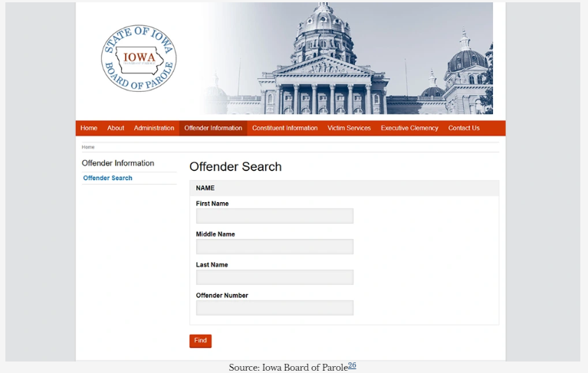Viewport: 588px width, 373px height.
Task: Select Offender Search link in the sidebar
Action: (107, 178)
